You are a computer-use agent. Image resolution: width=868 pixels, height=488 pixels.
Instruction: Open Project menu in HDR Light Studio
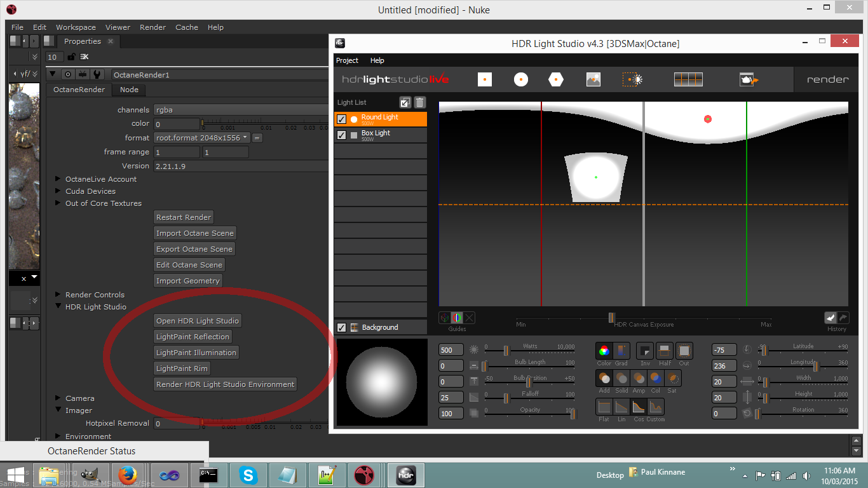[x=347, y=60]
